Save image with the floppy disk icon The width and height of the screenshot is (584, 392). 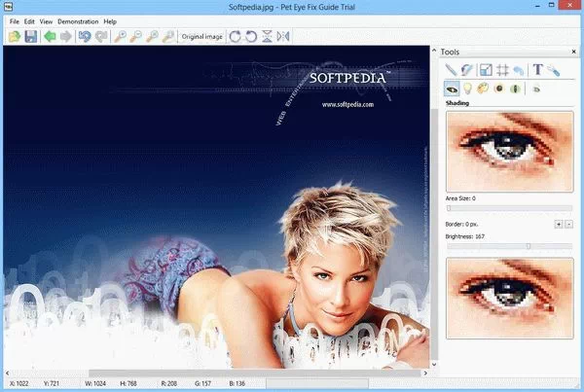[31, 37]
